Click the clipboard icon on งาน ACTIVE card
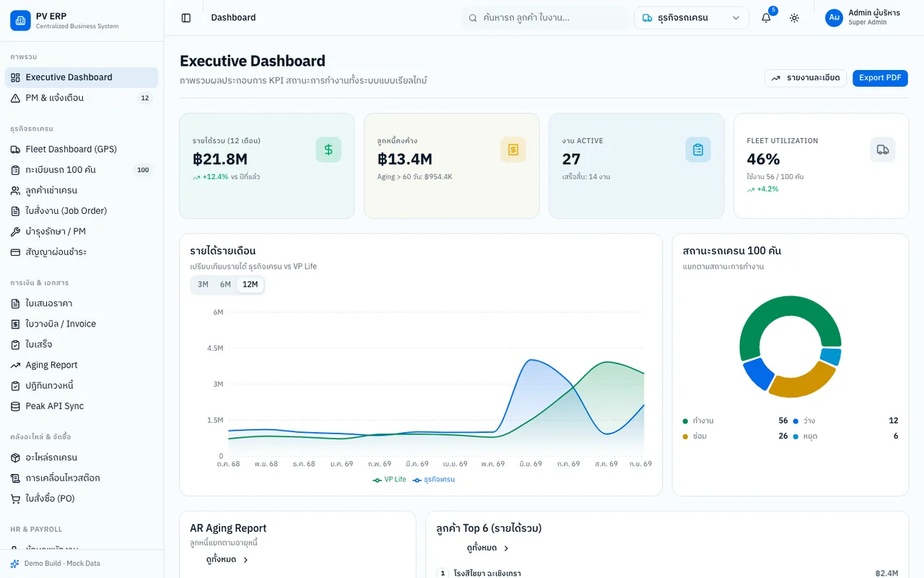The image size is (924, 578). pos(698,150)
